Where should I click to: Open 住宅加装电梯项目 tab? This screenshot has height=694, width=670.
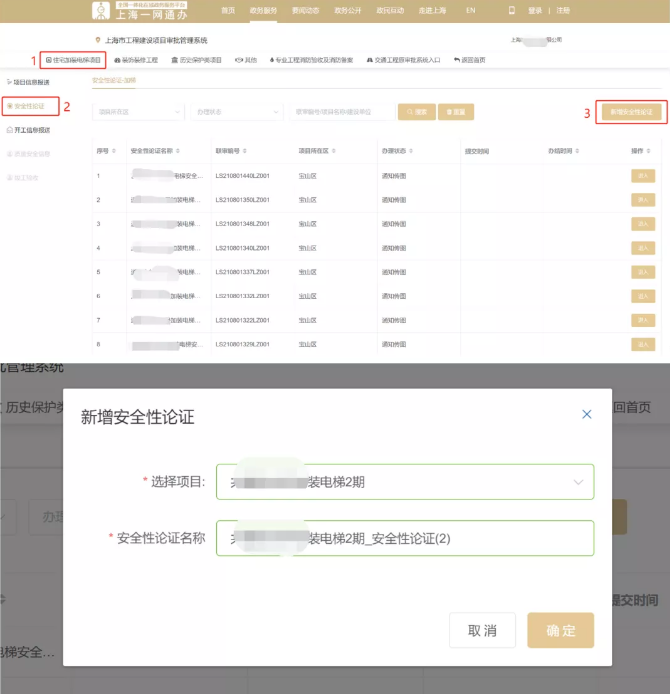click(73, 60)
